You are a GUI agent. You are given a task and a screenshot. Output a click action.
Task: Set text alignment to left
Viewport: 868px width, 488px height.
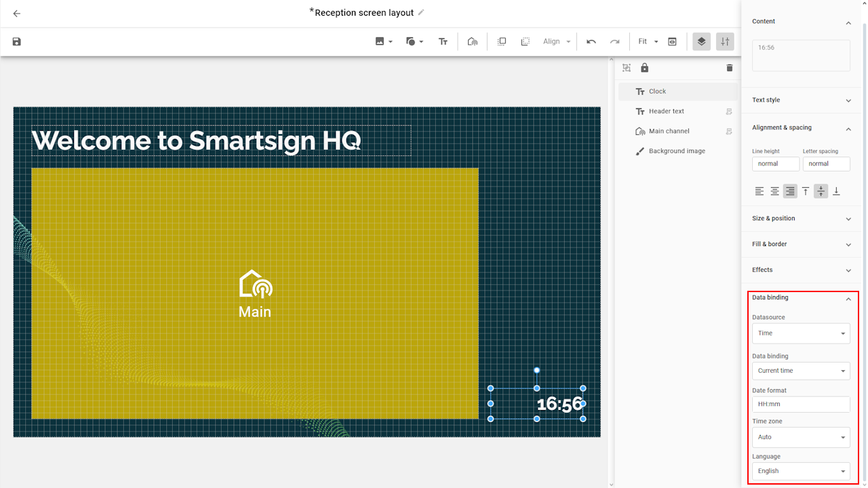(x=759, y=192)
